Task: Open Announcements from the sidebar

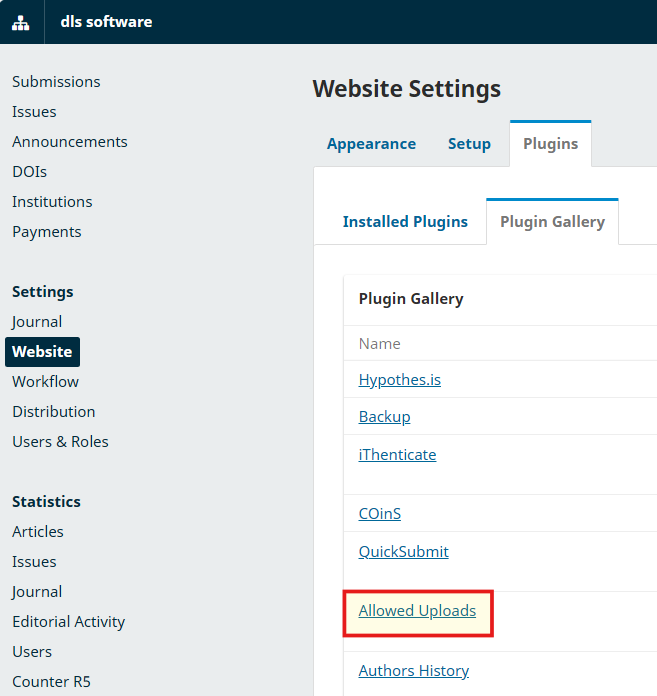Action: 70,142
